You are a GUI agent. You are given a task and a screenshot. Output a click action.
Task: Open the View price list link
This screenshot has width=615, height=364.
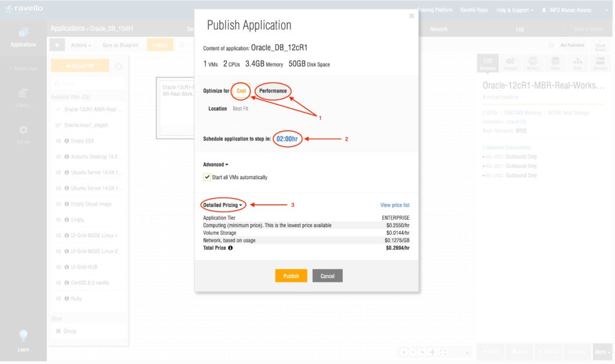pos(395,205)
